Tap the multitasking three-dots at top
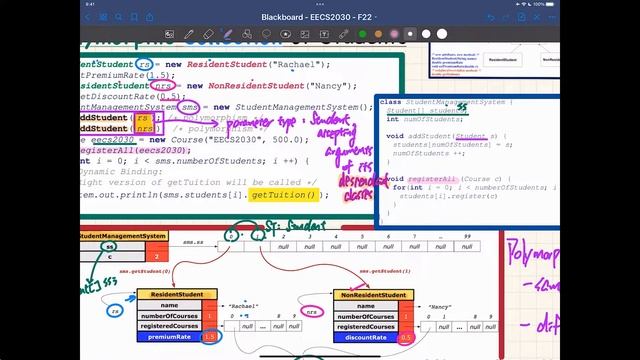Viewport: 640px width, 360px height. point(320,4)
